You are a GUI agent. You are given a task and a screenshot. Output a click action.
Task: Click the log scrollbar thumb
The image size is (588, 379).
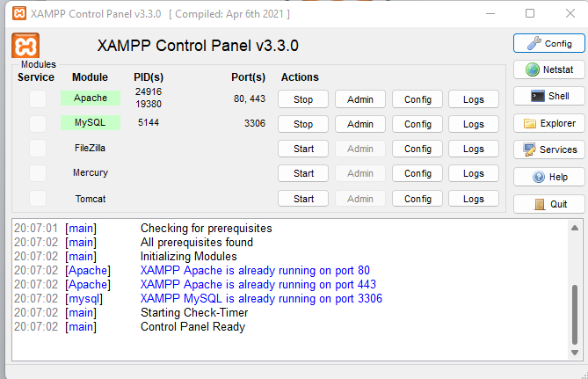575,315
